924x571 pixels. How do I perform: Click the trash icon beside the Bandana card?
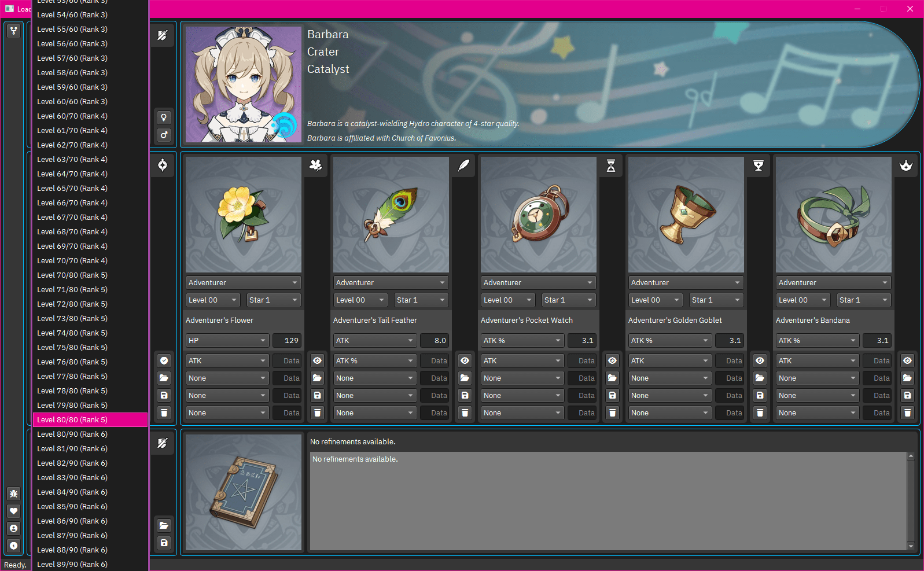(x=760, y=412)
